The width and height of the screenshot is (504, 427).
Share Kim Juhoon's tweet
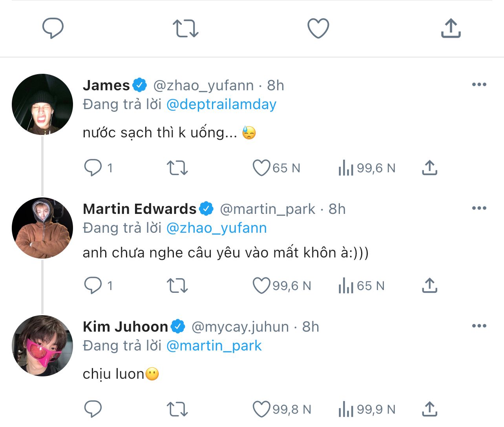pos(430,409)
